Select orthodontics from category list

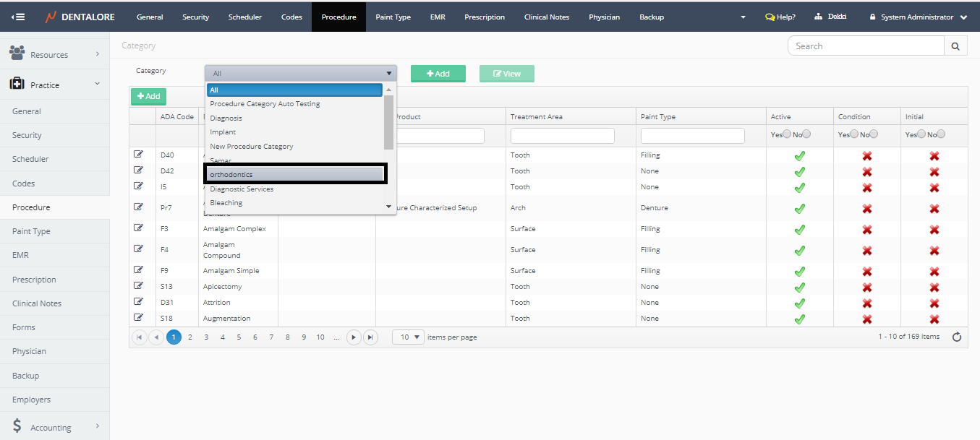[x=295, y=174]
